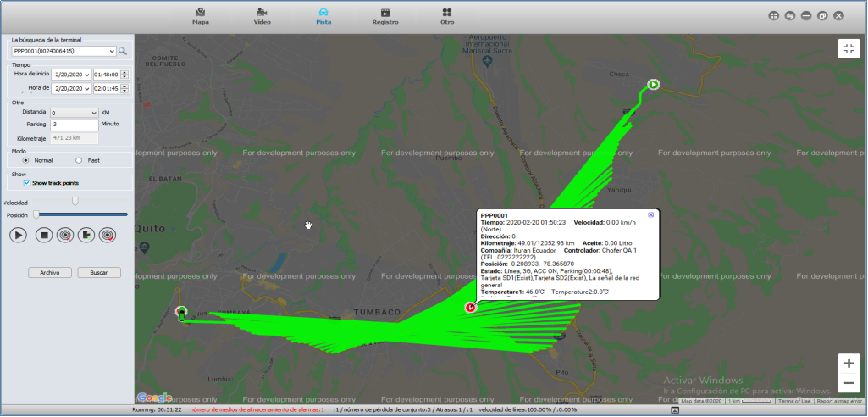Toggle the Show track points checkbox
868x417 pixels.
[x=27, y=183]
